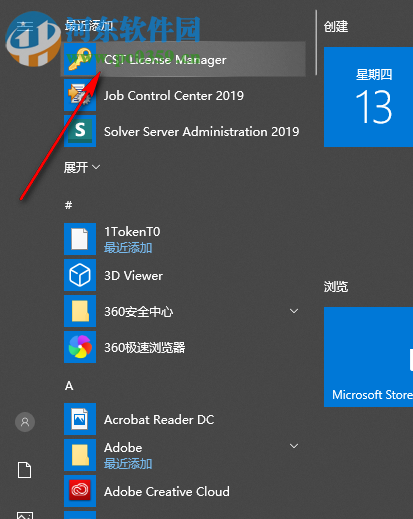
Task: Click the A letter group header
Action: click(69, 386)
